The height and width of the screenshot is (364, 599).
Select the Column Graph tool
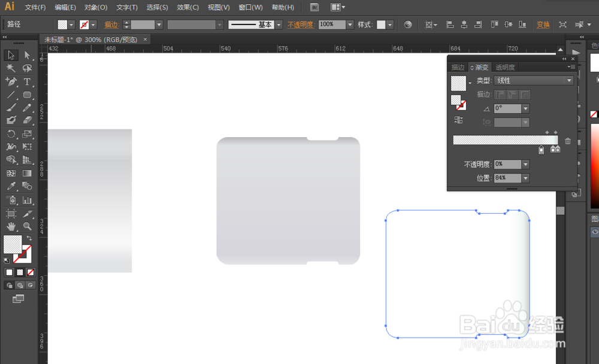[x=27, y=200]
